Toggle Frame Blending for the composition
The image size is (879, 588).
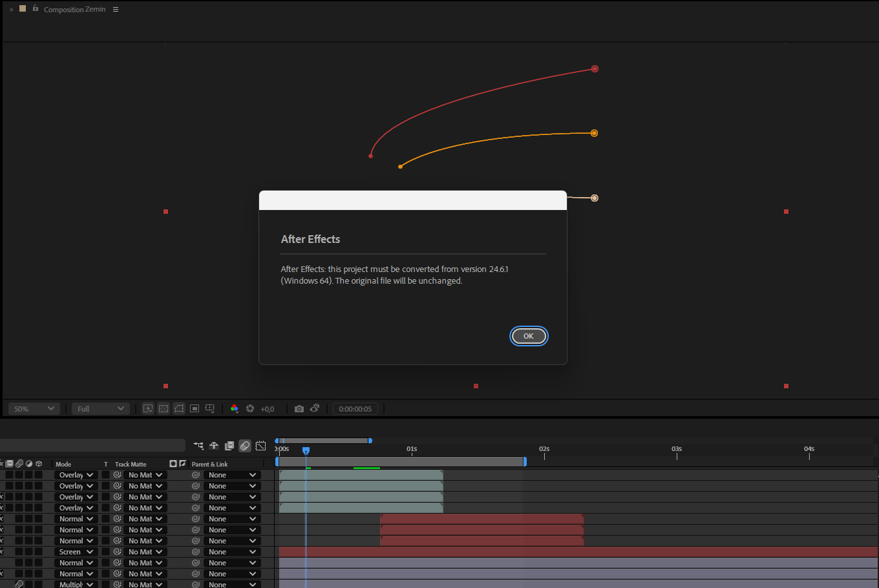click(229, 446)
